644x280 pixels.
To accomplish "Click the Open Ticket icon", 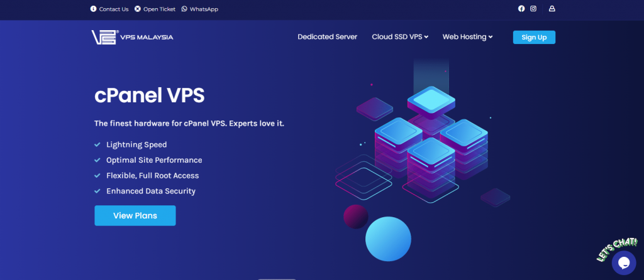I will [138, 9].
